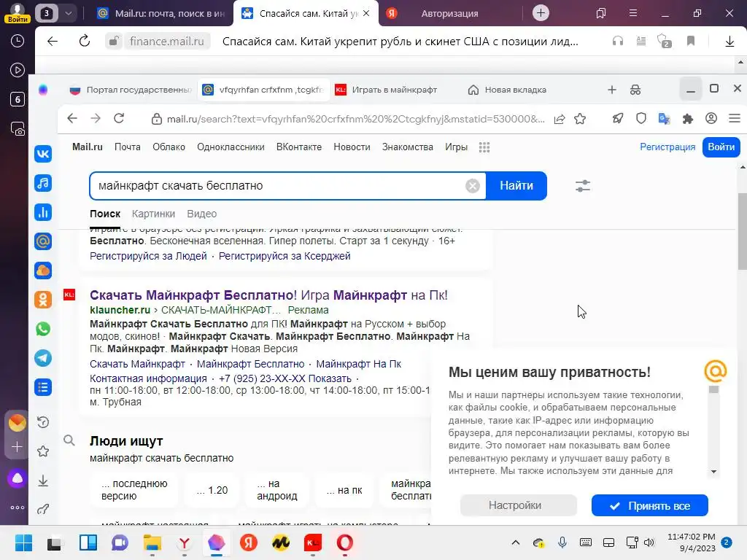Click privacy popup scrollbar thumb
This screenshot has width=747, height=560.
pyautogui.click(x=713, y=389)
